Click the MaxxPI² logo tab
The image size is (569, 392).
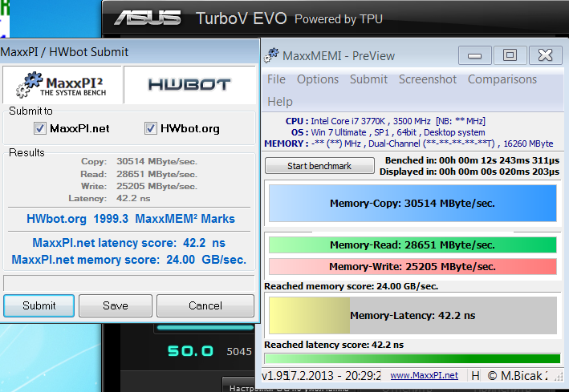pyautogui.click(x=62, y=85)
